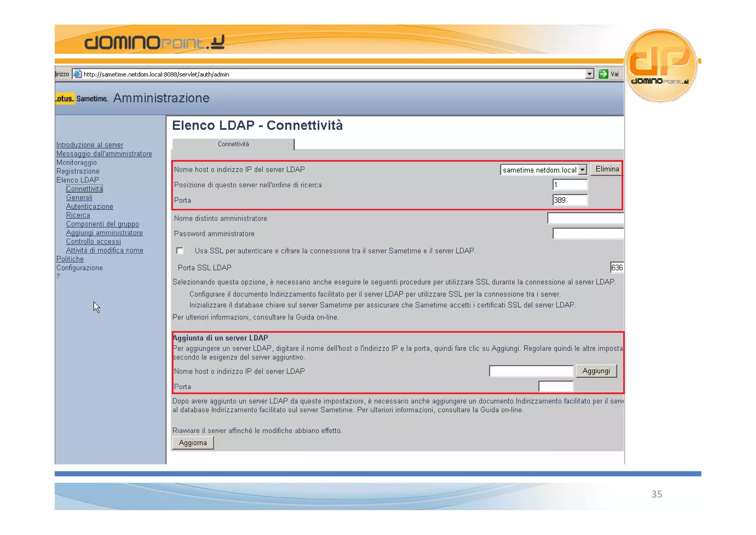Click the question mark help item
The height and width of the screenshot is (535, 756).
[58, 276]
